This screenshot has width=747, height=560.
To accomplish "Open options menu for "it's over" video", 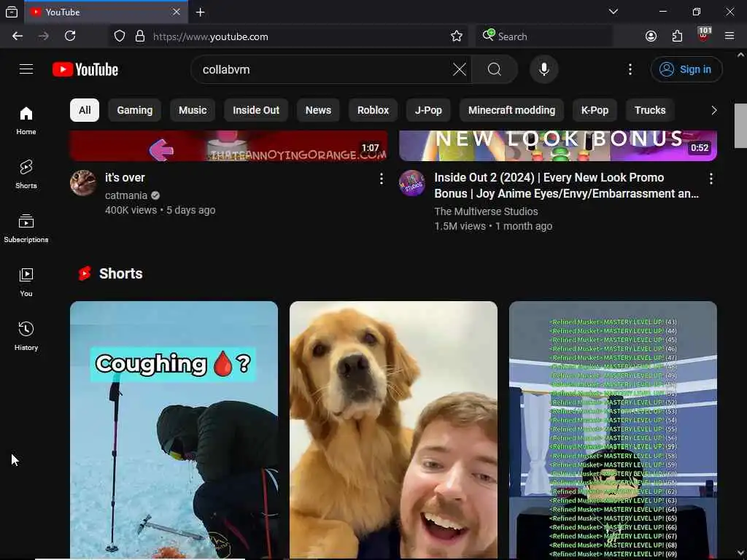I will click(x=381, y=179).
